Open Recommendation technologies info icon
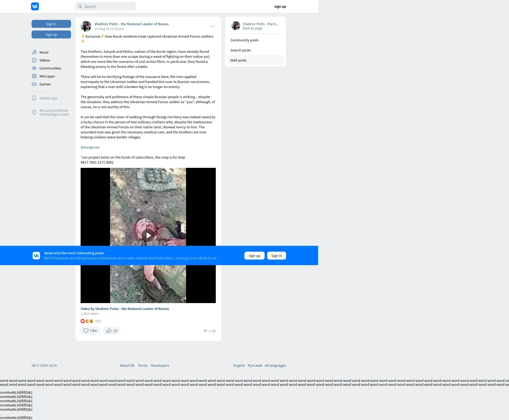 click(34, 112)
